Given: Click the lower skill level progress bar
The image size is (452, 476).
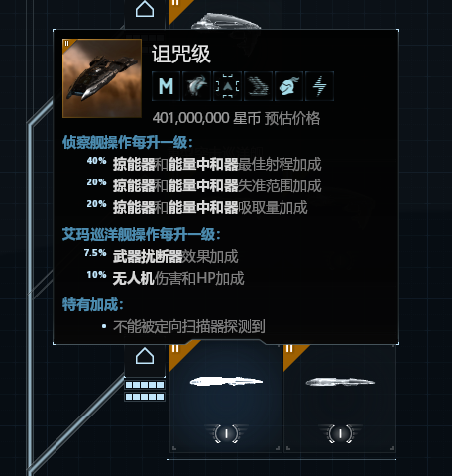Looking at the screenshot, I should coord(145,397).
